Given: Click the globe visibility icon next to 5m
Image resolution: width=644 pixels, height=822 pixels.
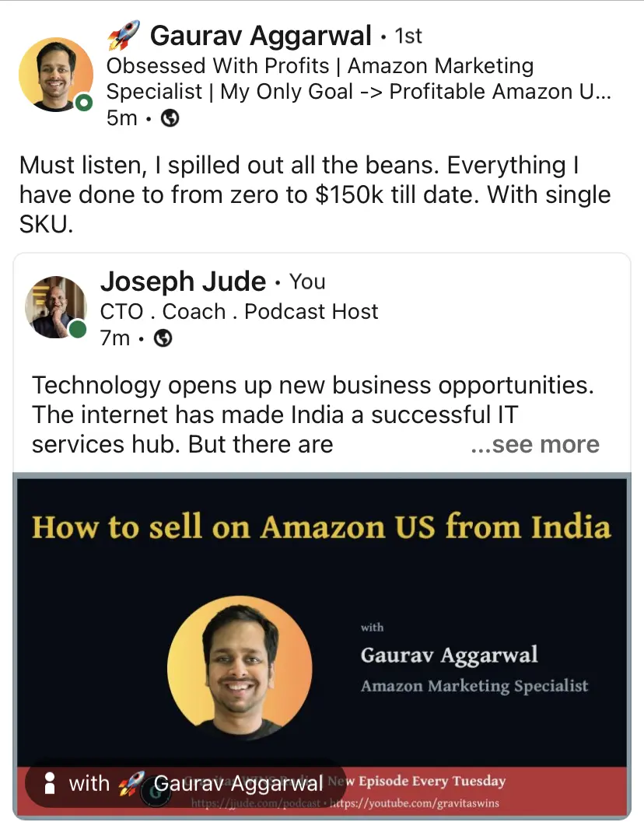Looking at the screenshot, I should pyautogui.click(x=170, y=118).
